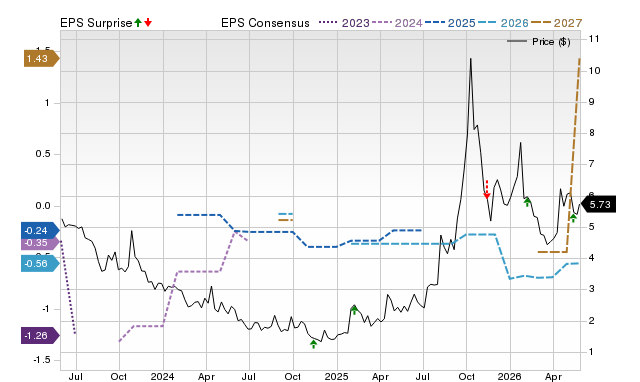Click the -1.26 dark purple value tag
640x382 pixels.
click(x=40, y=336)
